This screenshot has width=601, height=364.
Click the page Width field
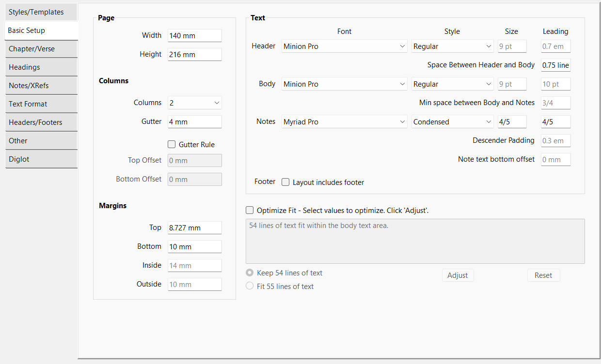point(194,36)
